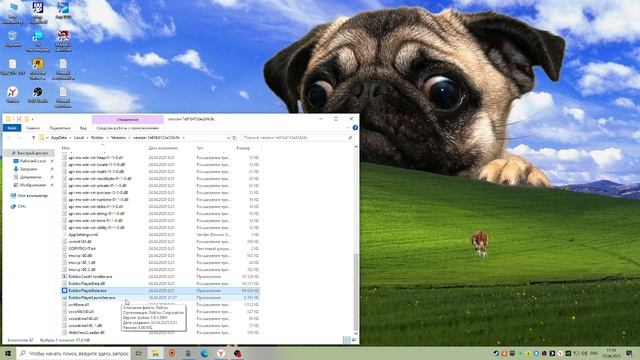Go up one folder level with the up arrow
The width and height of the screenshot is (640, 360).
33,138
